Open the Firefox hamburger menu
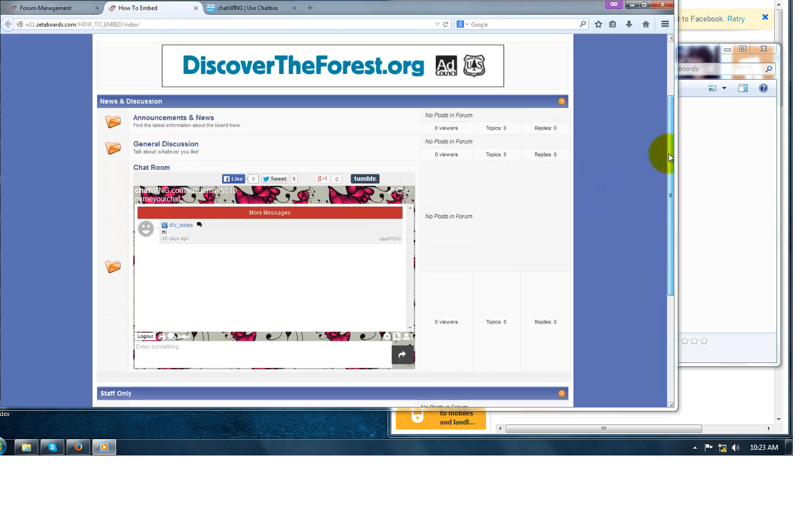Image resolution: width=812 pixels, height=508 pixels. pos(665,24)
